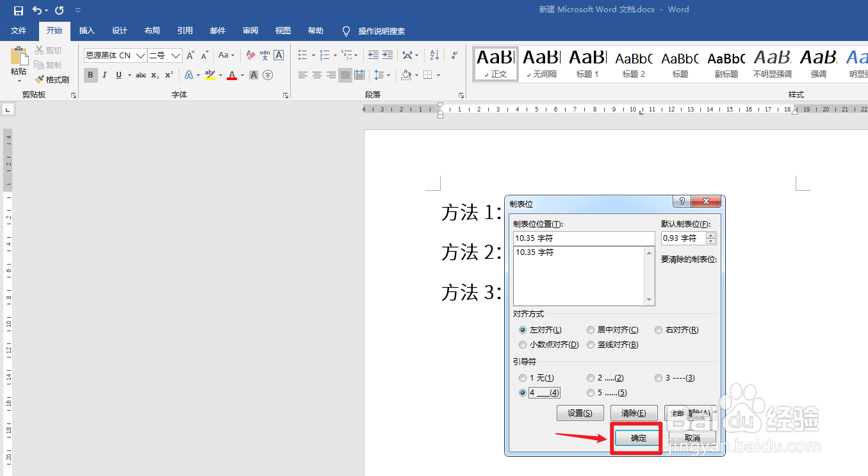Image resolution: width=868 pixels, height=476 pixels.
Task: Open the font size dropdown
Action: coord(176,56)
